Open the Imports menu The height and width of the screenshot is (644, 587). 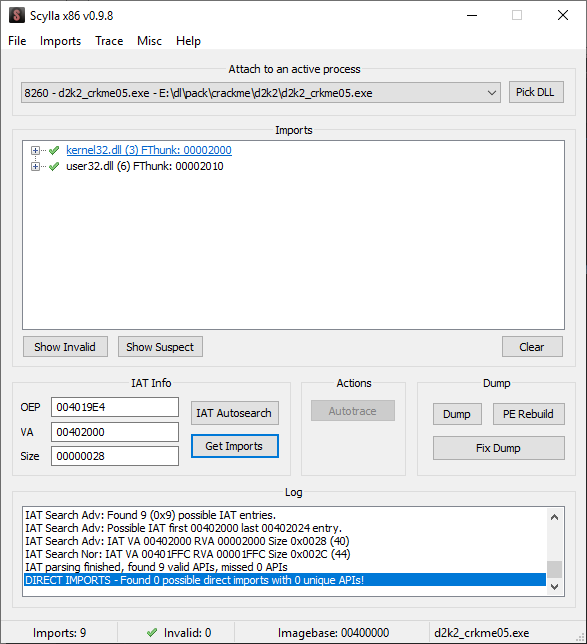click(60, 41)
